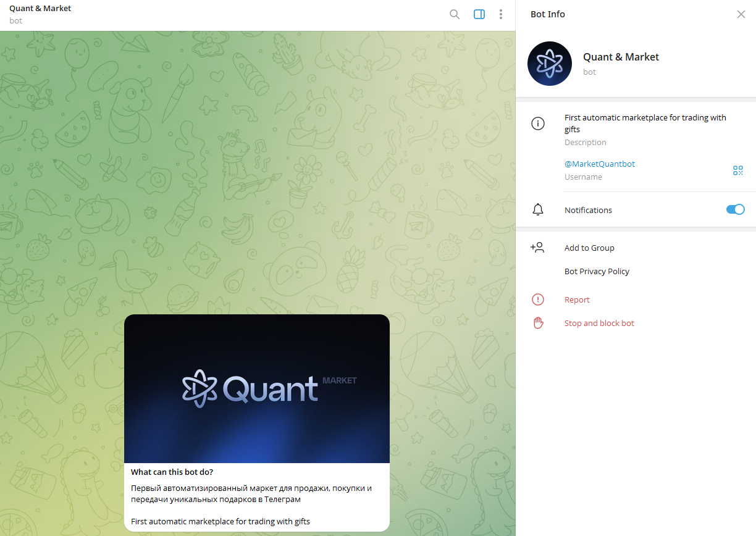Click the red Report warning icon
Image resolution: width=756 pixels, height=536 pixels.
(x=538, y=299)
